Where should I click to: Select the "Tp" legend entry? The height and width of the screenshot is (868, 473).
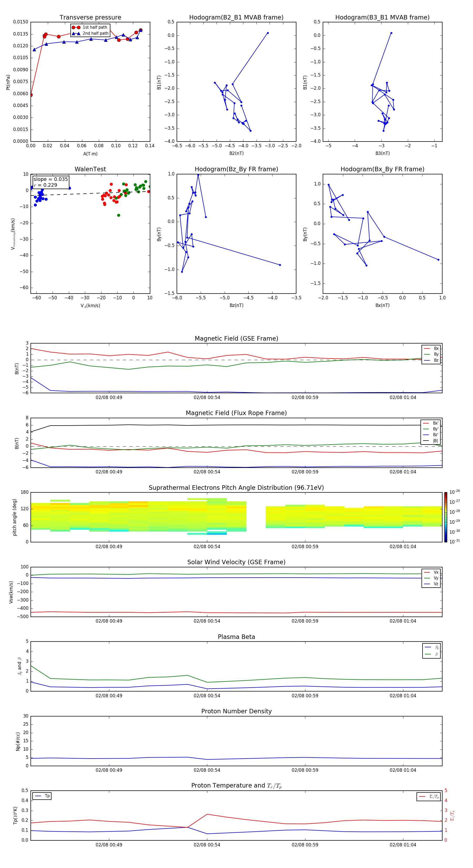click(x=42, y=796)
